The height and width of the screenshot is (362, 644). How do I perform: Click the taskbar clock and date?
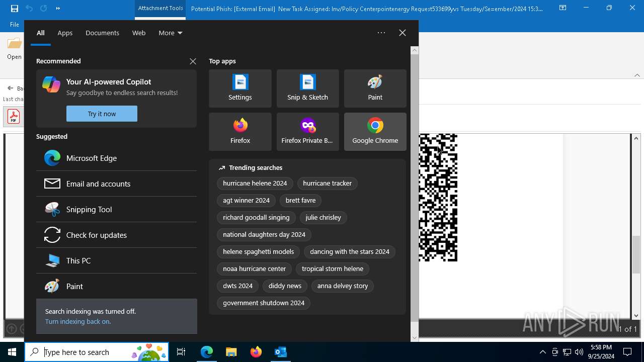click(x=601, y=352)
